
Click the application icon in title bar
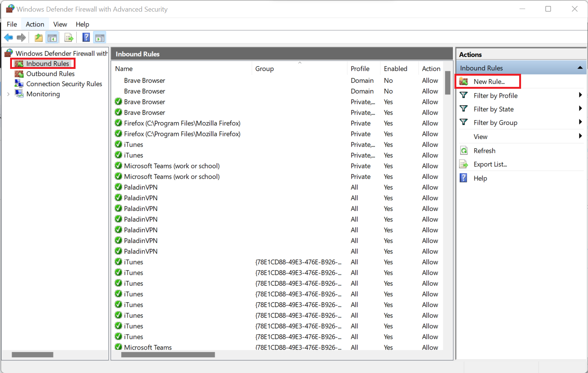pos(10,9)
